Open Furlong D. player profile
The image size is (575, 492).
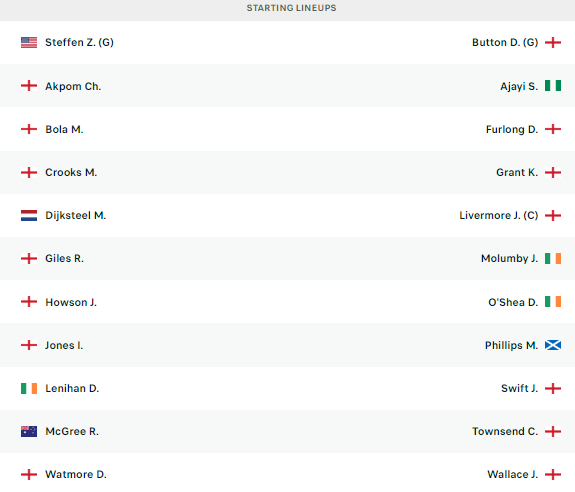pos(512,129)
